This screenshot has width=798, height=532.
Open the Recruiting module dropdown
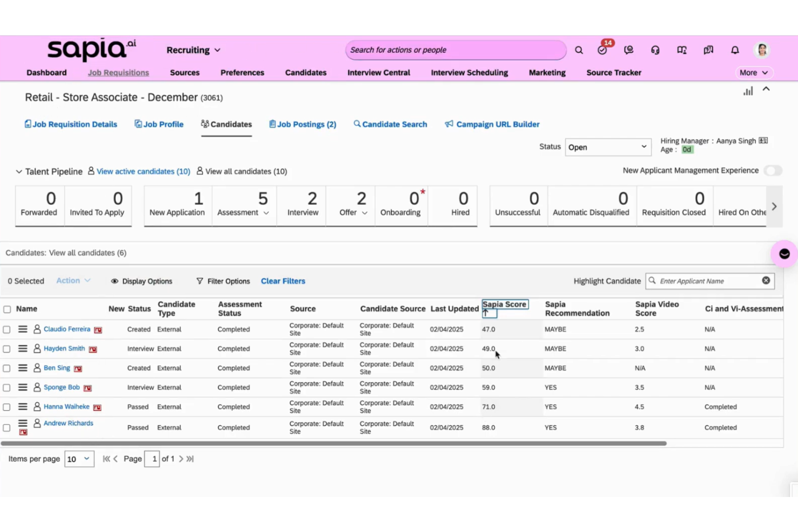coord(193,50)
